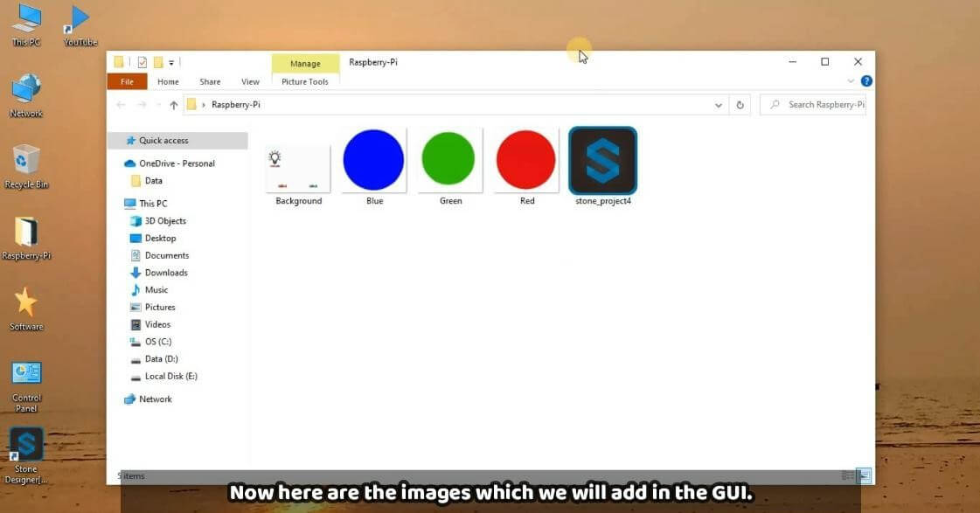Launch the Stone Designer desktop shortcut
This screenshot has height=513, width=980.
pos(26,456)
